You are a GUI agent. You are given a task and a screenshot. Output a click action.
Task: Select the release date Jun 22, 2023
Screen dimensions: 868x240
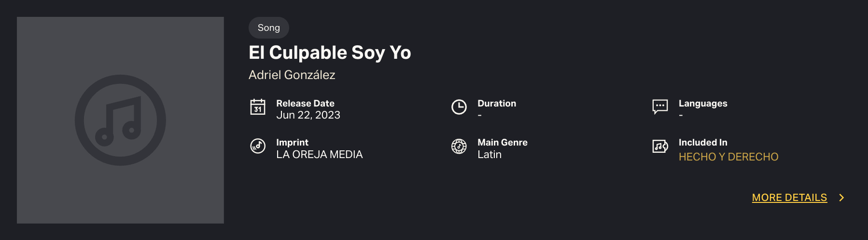pos(308,115)
